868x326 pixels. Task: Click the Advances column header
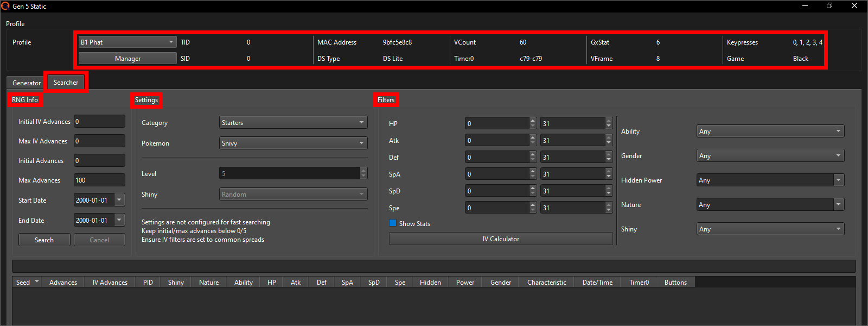coord(63,282)
